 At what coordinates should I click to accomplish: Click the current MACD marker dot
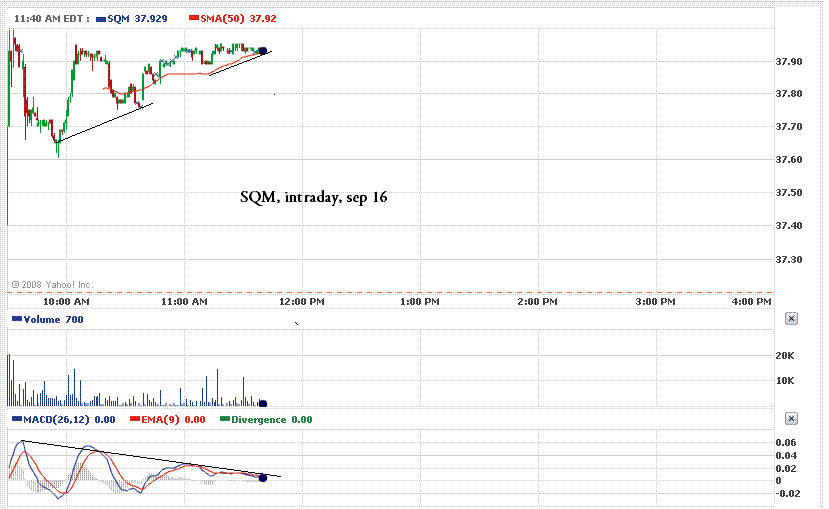click(263, 478)
